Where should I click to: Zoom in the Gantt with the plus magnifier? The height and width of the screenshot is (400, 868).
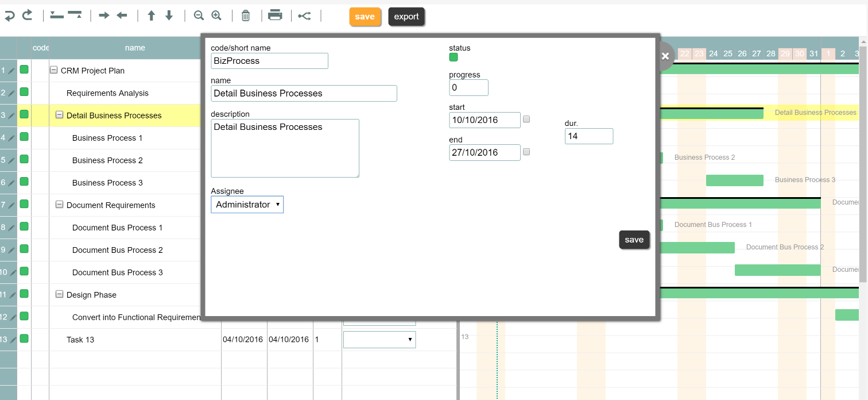click(x=216, y=16)
